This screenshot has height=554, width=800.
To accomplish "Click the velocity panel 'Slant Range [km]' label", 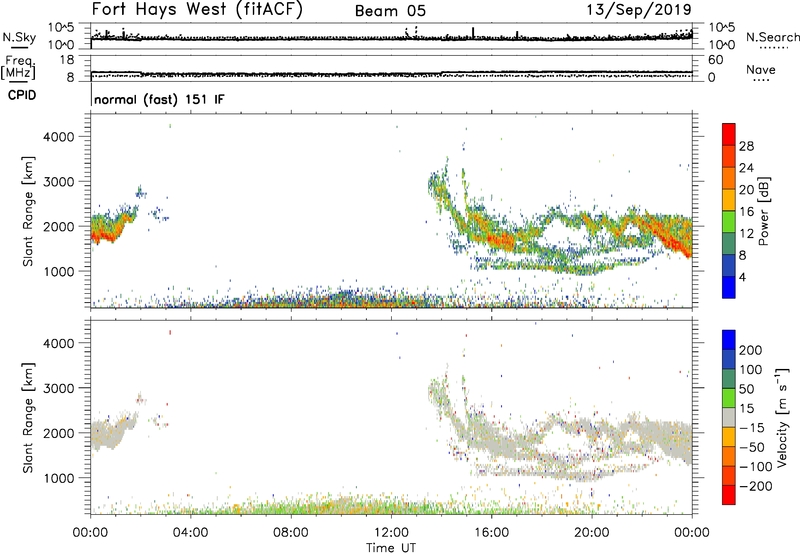I will (28, 418).
